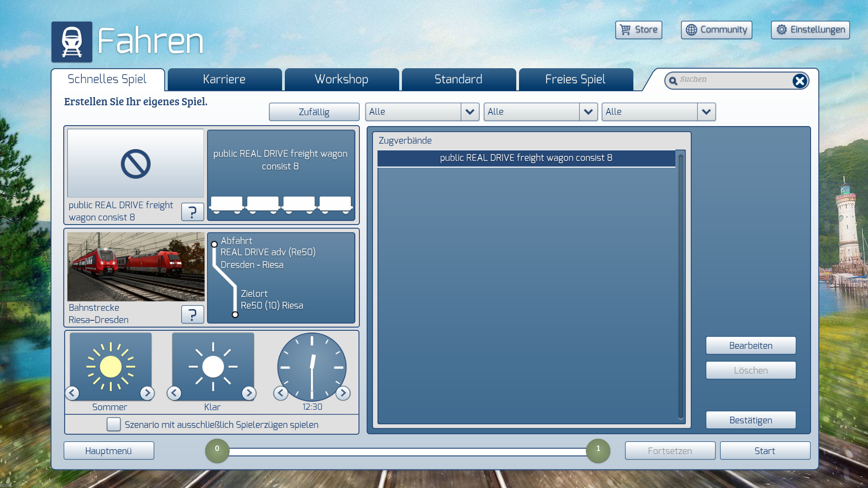Open the Freies Spiel tab
The width and height of the screenshot is (868, 488).
(575, 80)
